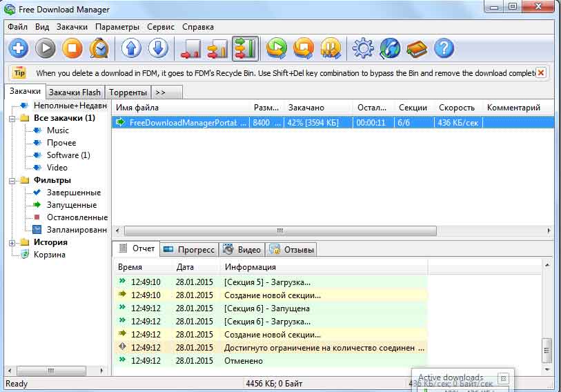Viewport: 561px width, 392px height.
Task: Click right arrow of download list scrollbar
Action: (x=549, y=231)
